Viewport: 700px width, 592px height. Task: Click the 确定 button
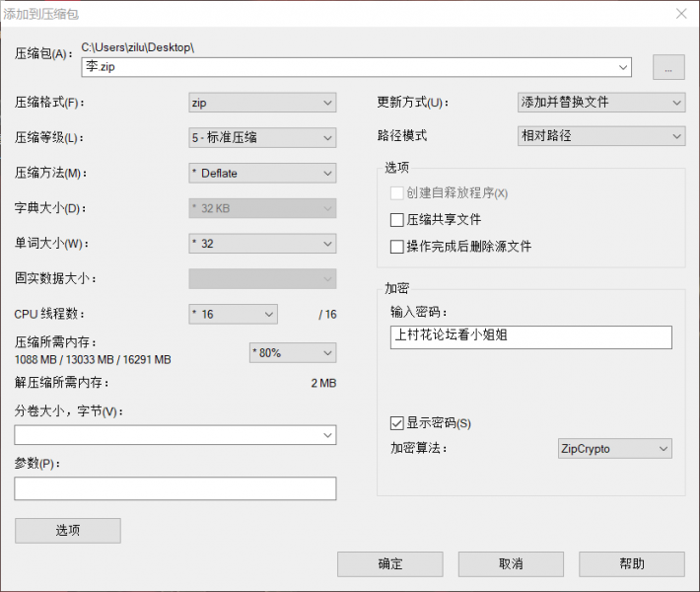(389, 564)
